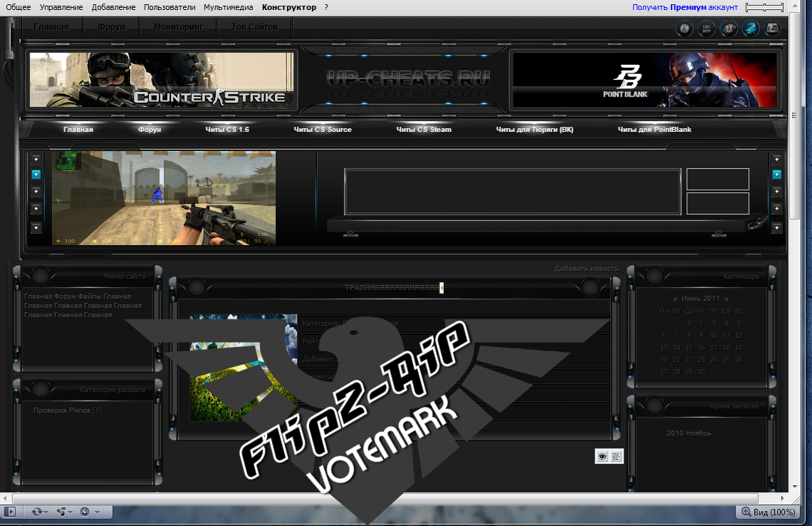Open the Управление menu
812x526 pixels.
click(61, 7)
